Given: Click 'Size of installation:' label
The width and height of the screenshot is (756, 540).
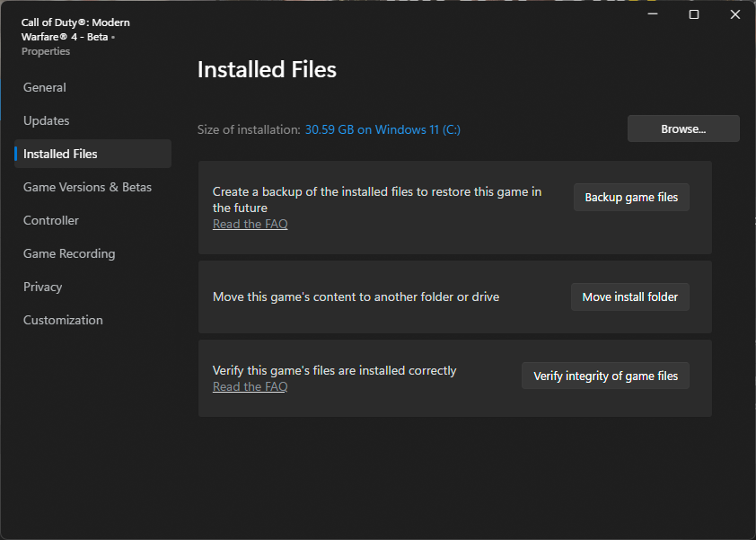Looking at the screenshot, I should click(249, 129).
